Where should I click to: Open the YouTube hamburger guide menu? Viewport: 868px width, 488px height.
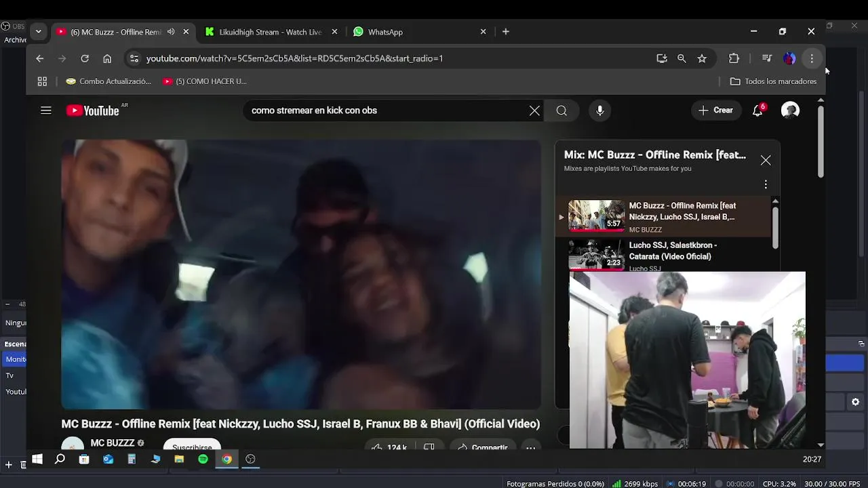[x=46, y=110]
